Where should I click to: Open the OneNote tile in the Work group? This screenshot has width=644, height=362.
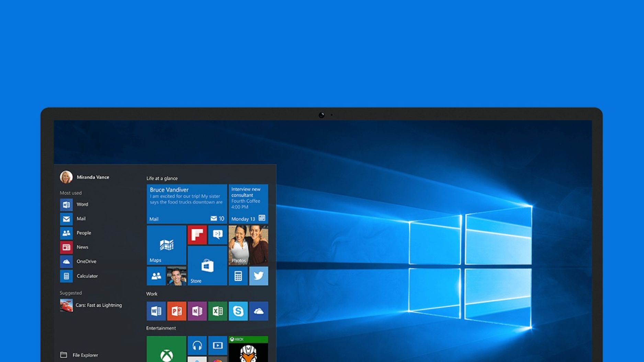[x=197, y=311]
